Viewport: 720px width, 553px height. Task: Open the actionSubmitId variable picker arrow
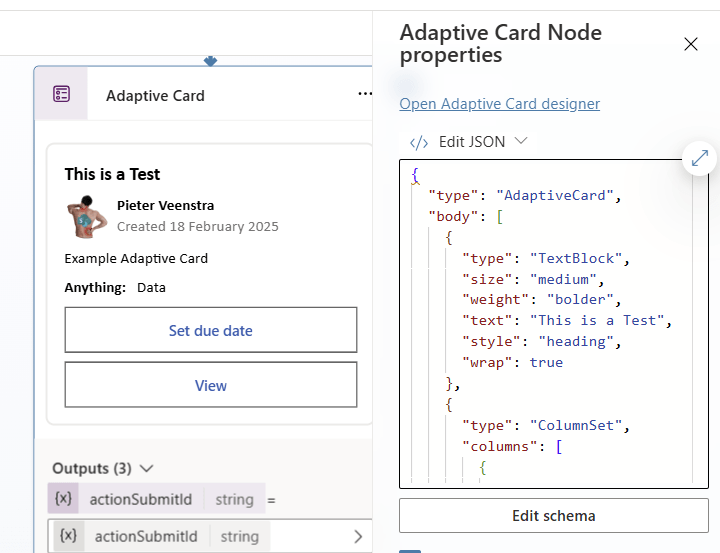(358, 536)
